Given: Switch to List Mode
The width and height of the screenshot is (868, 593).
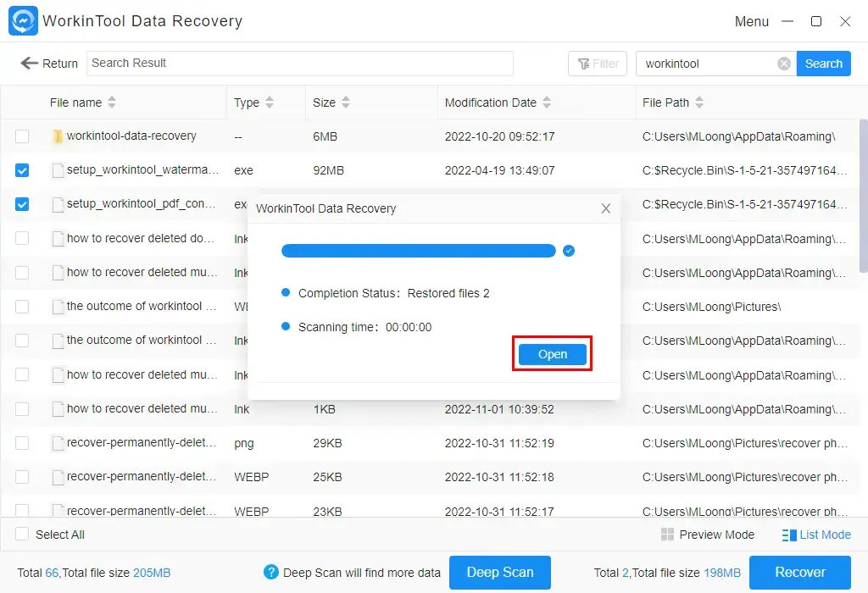Looking at the screenshot, I should (816, 535).
